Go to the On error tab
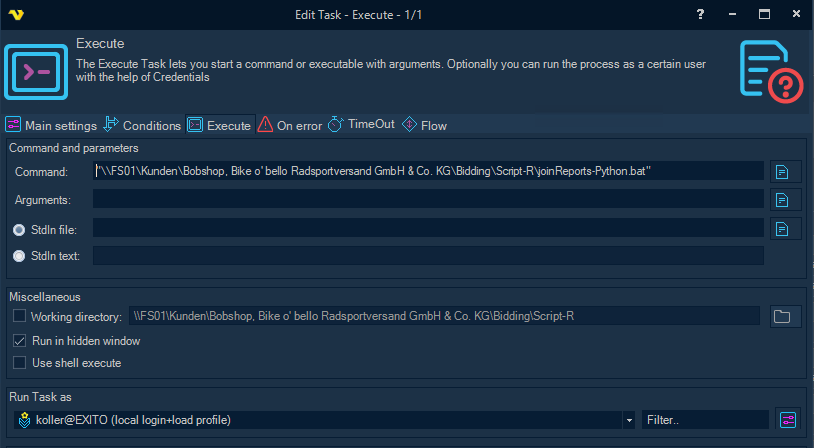The image size is (814, 448). tap(290, 126)
